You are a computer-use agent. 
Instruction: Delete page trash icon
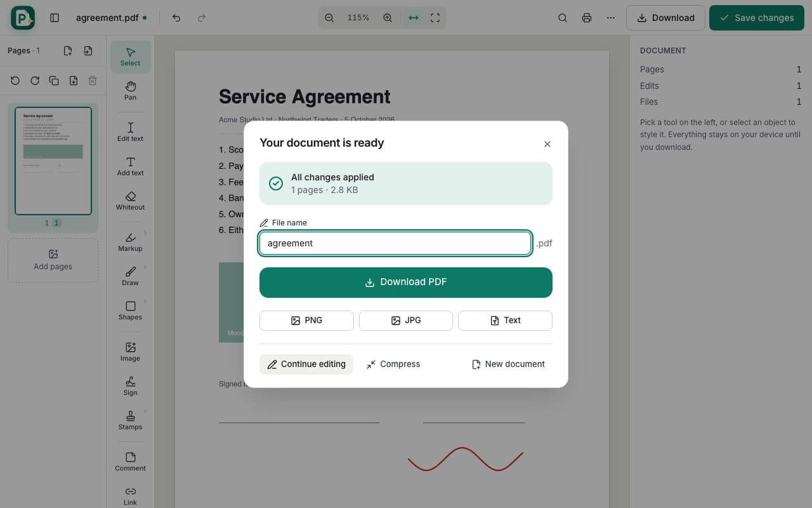click(x=93, y=81)
